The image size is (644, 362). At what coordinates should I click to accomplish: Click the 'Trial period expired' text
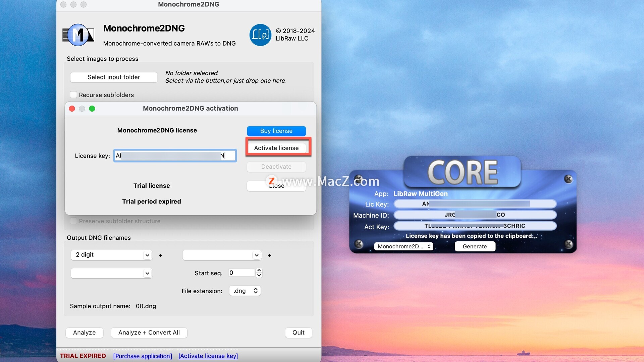(152, 201)
